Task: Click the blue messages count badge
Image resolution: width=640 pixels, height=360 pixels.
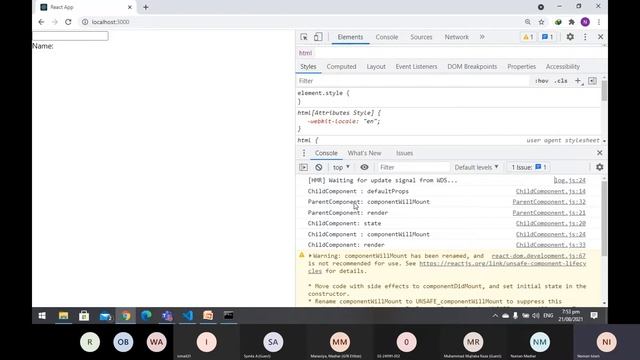Action: pyautogui.click(x=547, y=37)
